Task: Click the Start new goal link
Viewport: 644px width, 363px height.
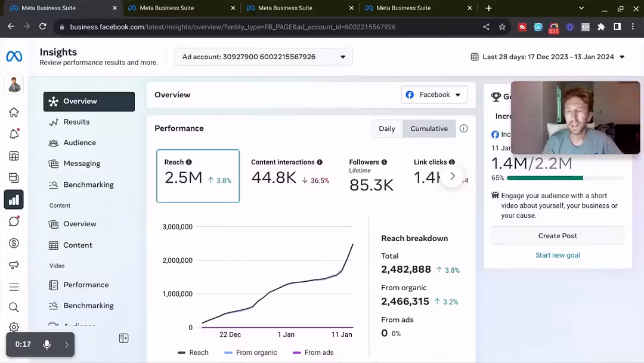Action: (x=558, y=255)
